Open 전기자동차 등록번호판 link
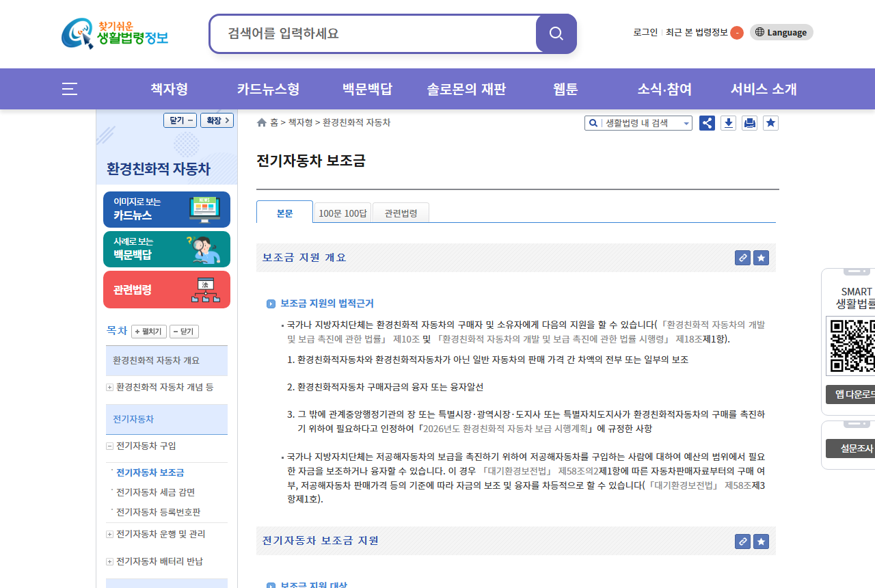 click(159, 512)
